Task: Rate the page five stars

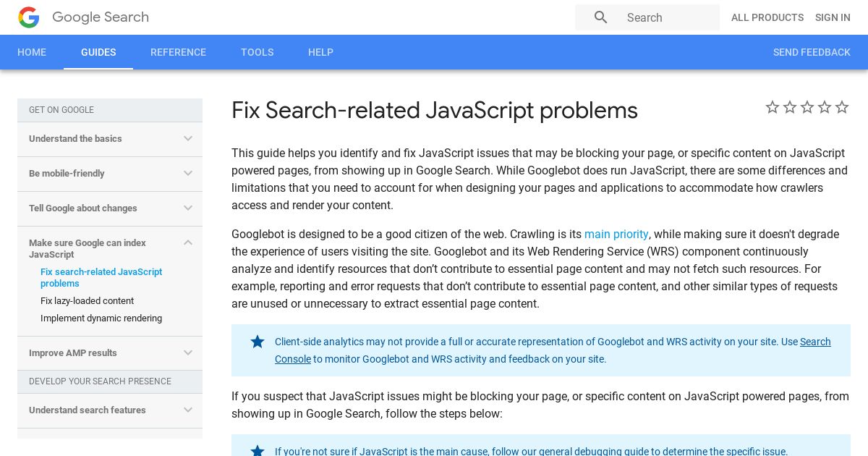Action: (x=842, y=107)
